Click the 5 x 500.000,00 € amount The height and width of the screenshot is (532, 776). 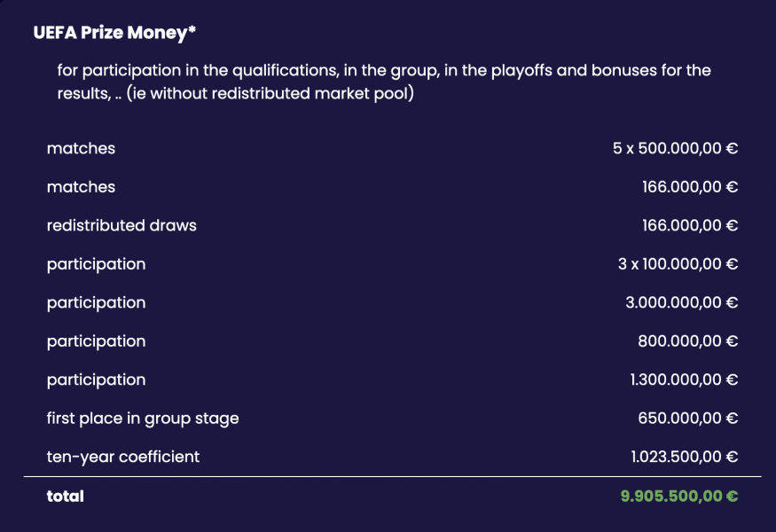coord(675,148)
